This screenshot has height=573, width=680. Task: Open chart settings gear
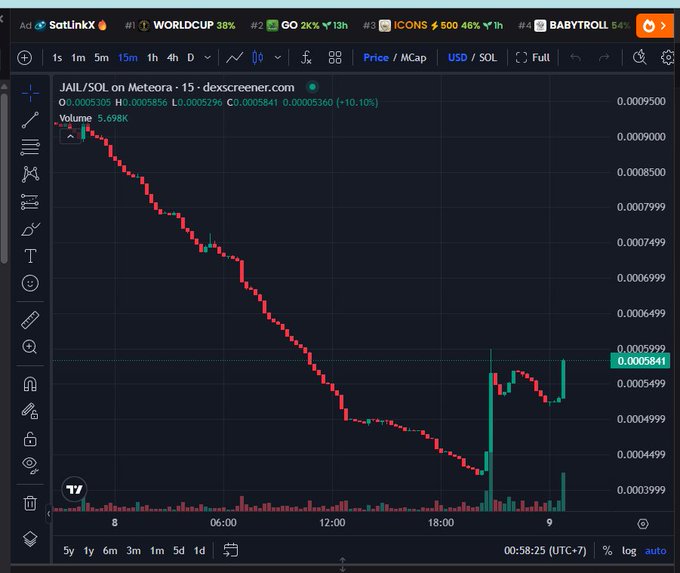668,58
